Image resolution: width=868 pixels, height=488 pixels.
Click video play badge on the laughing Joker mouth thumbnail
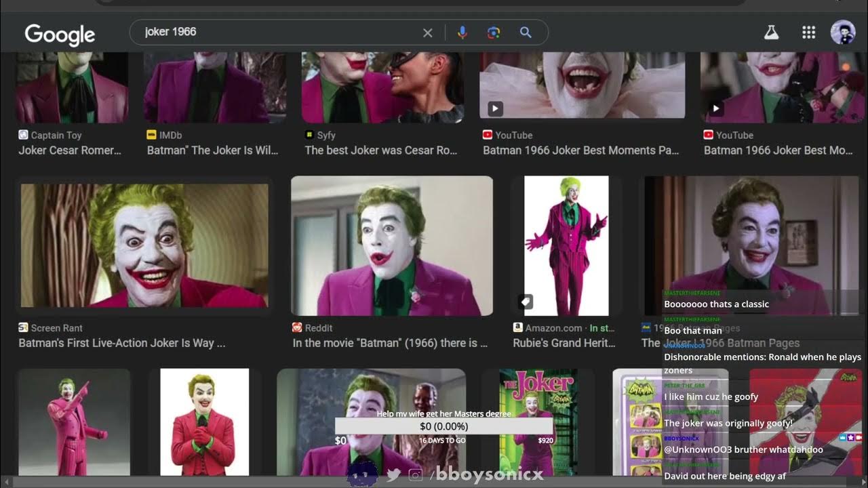coord(495,108)
